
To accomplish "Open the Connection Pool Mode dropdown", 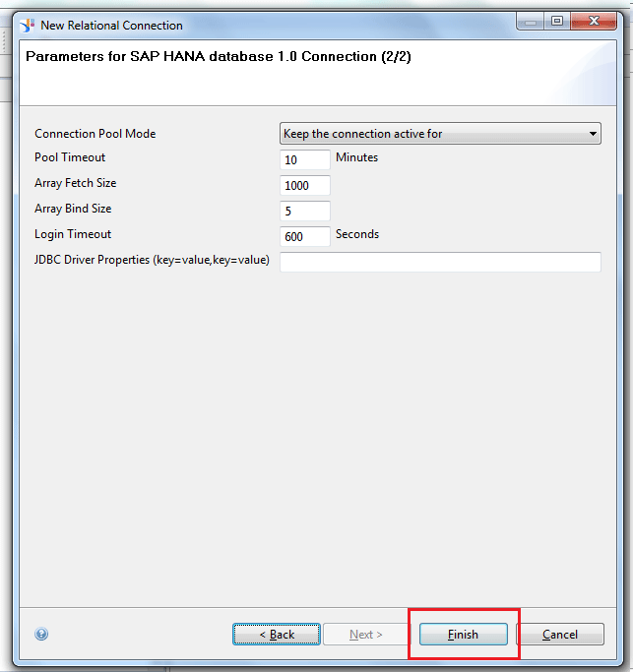I will point(440,134).
